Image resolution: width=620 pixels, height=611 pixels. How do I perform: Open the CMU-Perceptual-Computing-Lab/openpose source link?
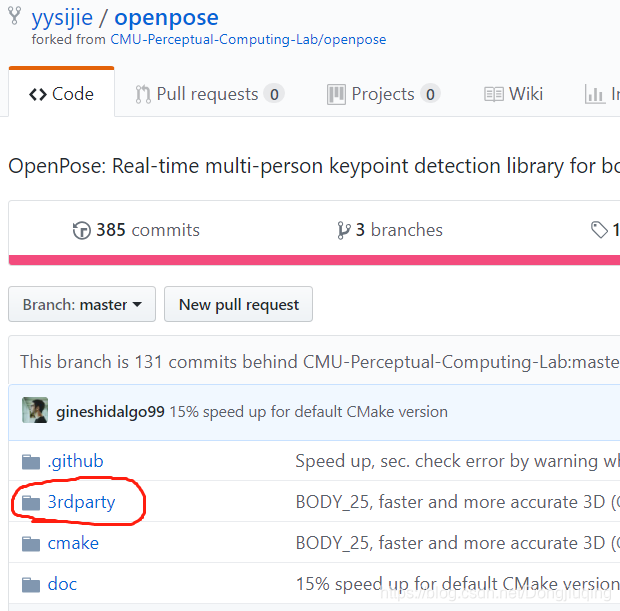[248, 40]
